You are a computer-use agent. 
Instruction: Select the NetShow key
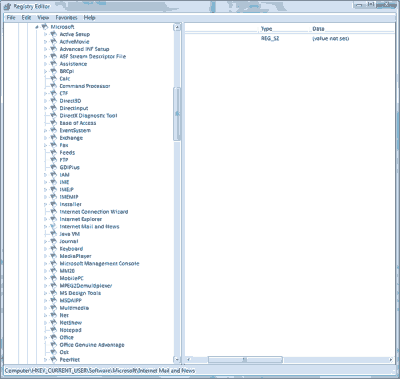[x=71, y=323]
